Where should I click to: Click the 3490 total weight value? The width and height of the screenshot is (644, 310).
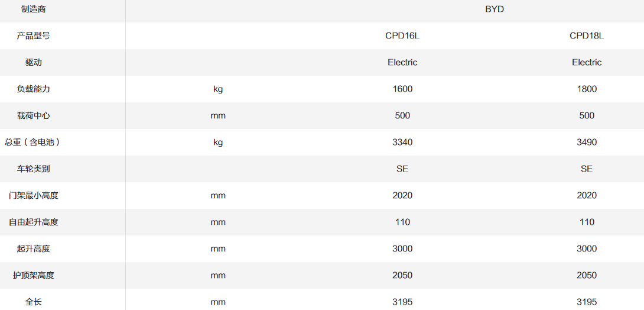pyautogui.click(x=587, y=142)
